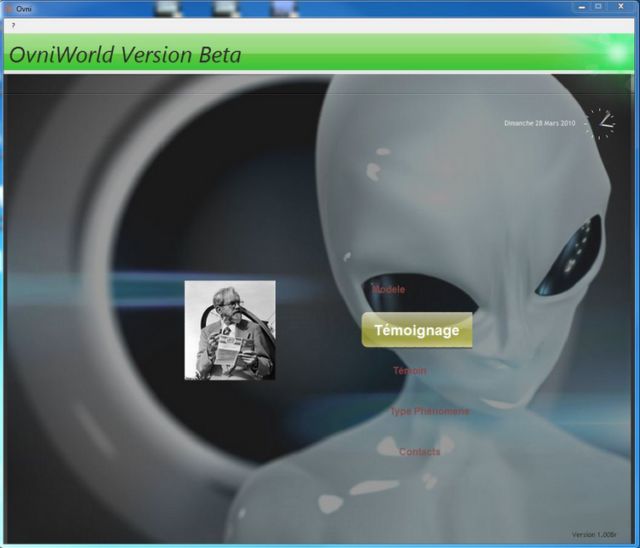Screen dimensions: 640x548
Task: Click the Ovni app icon in title bar
Action: [8, 9]
